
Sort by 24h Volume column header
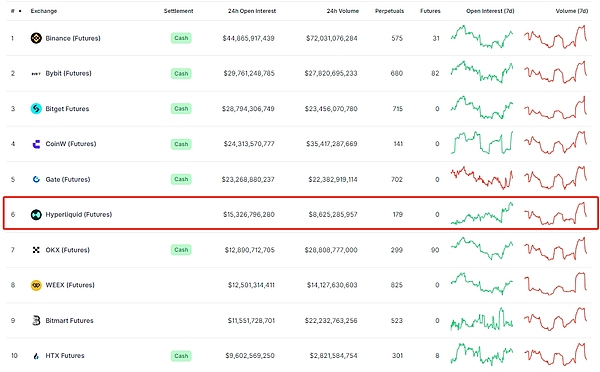[x=342, y=11]
